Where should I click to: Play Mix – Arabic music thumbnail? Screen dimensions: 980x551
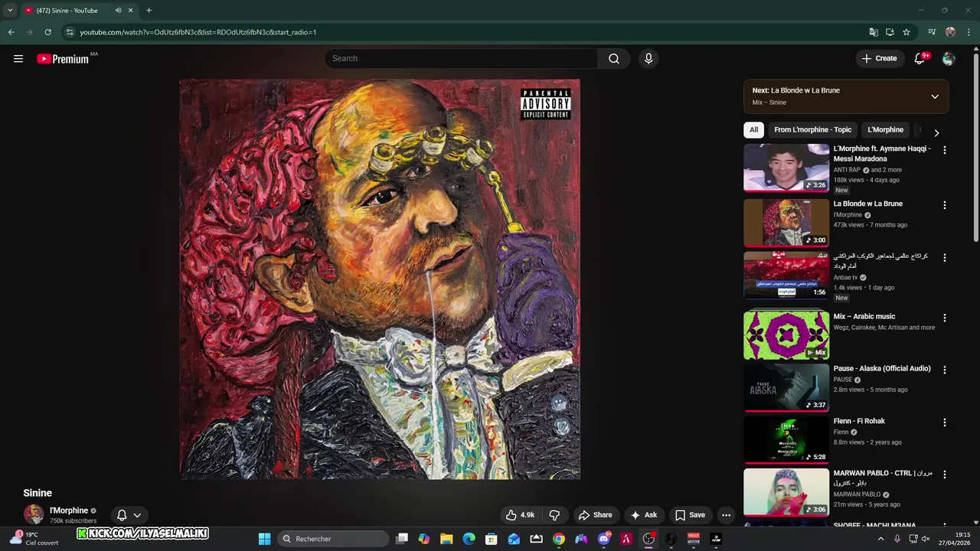(786, 335)
